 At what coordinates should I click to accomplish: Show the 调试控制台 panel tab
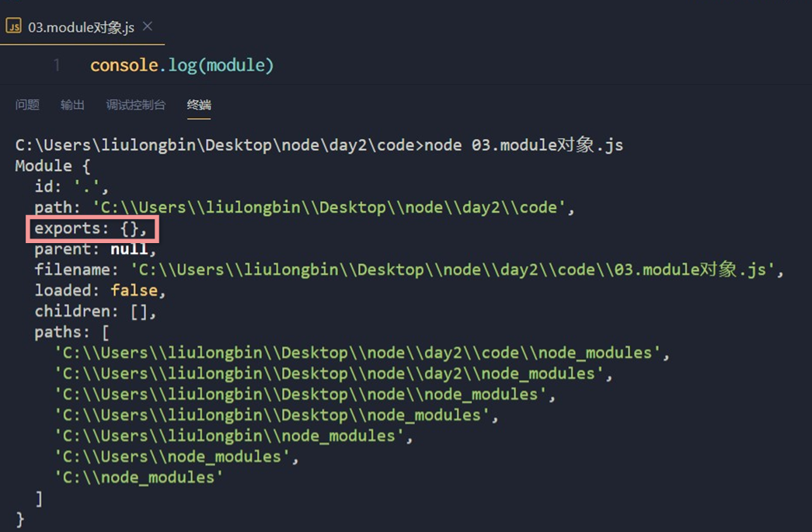pyautogui.click(x=135, y=105)
